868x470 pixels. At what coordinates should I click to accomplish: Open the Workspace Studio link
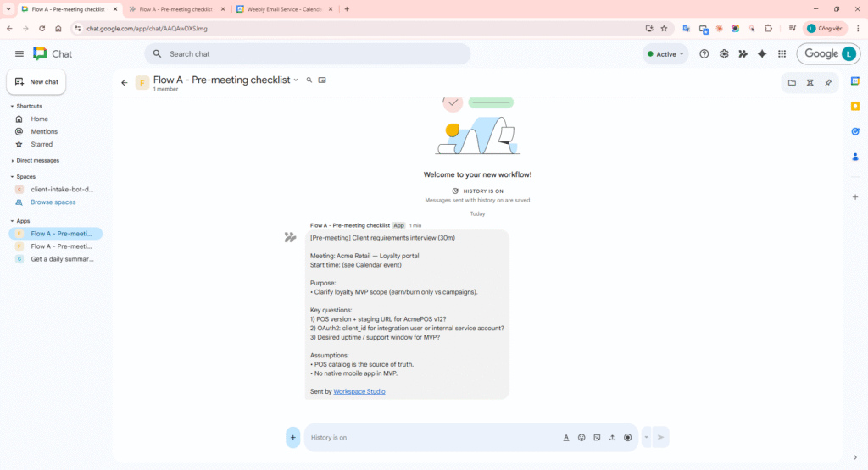(359, 391)
